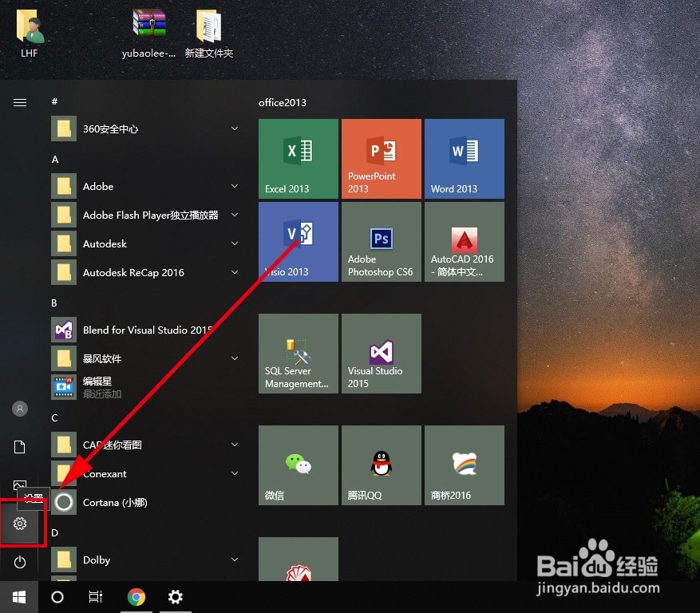Open Google Chrome from the taskbar
Viewport: 700px width, 613px height.
point(136,597)
